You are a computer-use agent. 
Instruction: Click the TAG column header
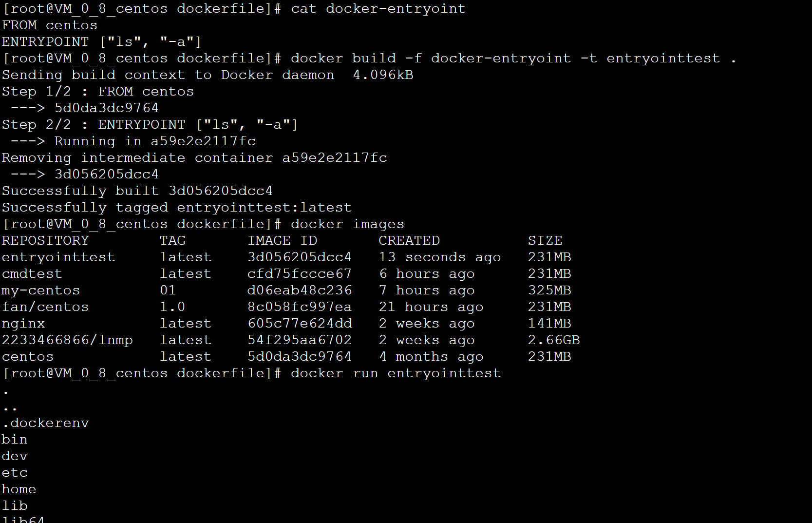(172, 241)
